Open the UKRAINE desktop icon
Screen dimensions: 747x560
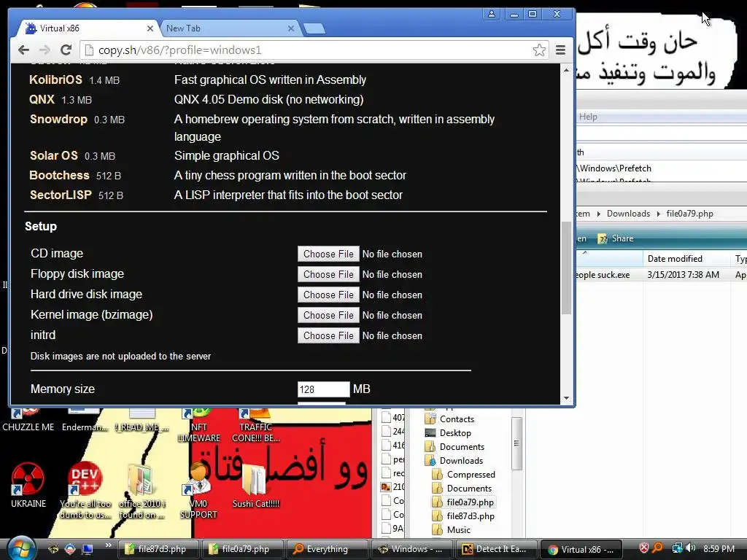click(x=28, y=485)
